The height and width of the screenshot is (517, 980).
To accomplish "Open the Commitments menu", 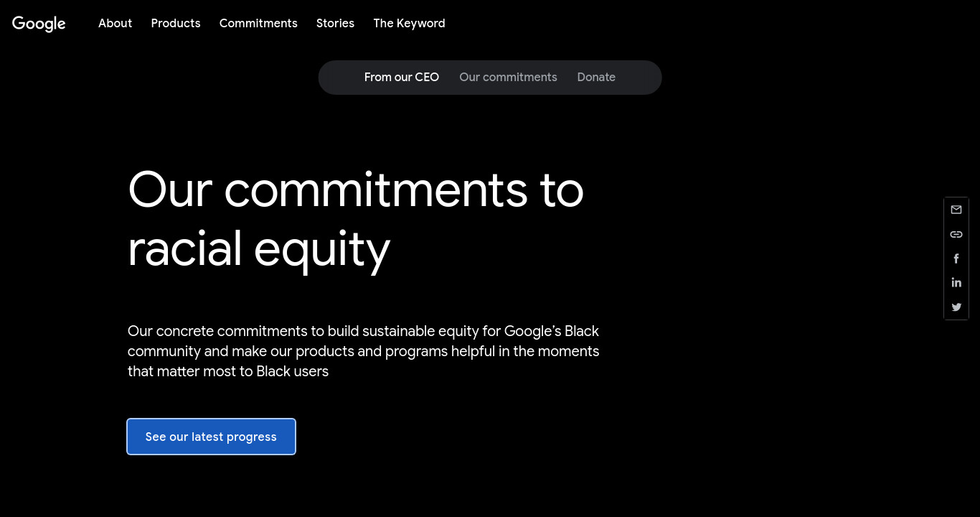I will (258, 23).
